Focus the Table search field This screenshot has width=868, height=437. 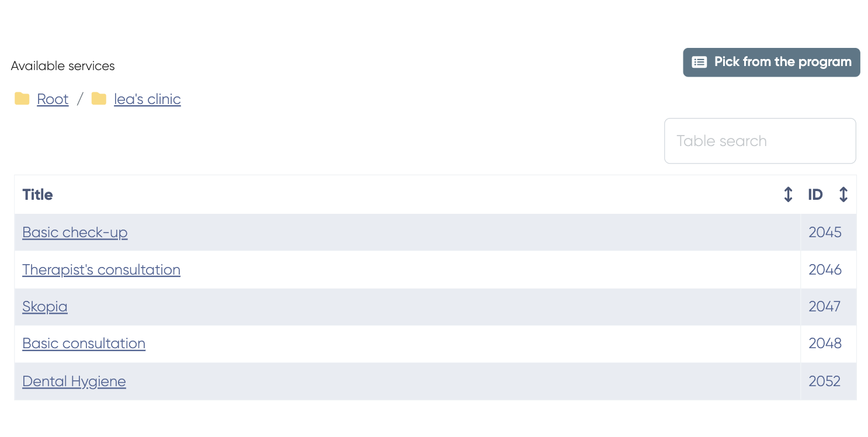pyautogui.click(x=759, y=141)
